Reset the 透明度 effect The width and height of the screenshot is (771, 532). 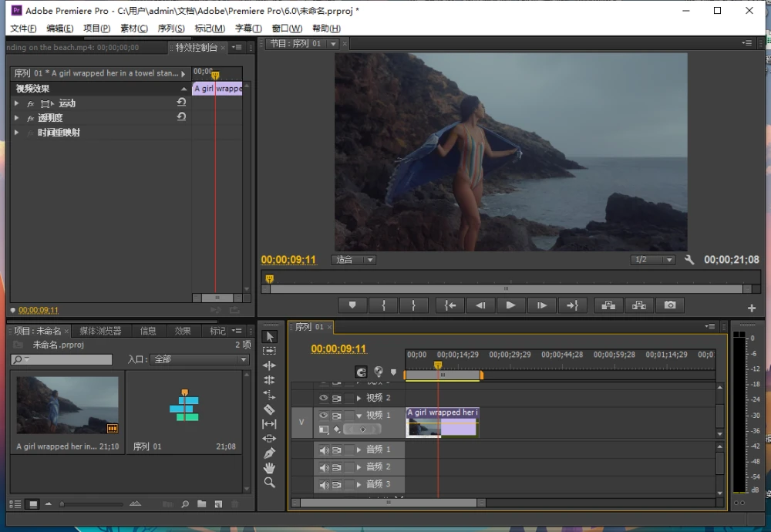click(x=181, y=117)
